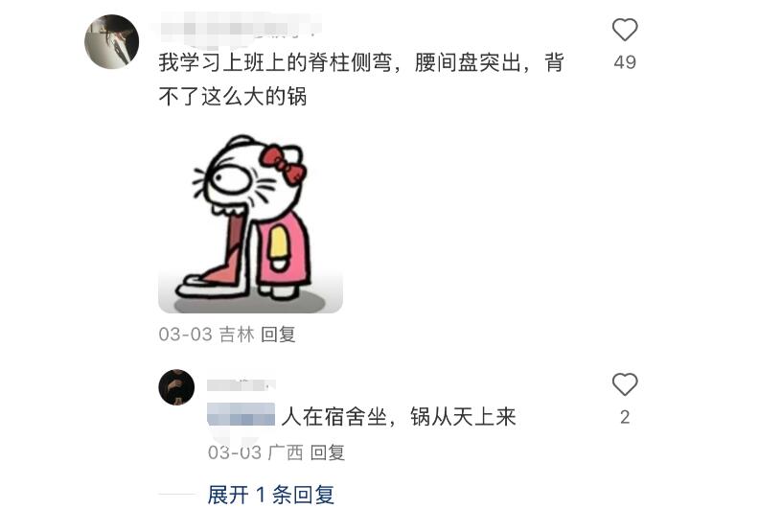Screen dimensions: 759x532
Task: View the Hello Kitty sticker image
Action: 251,223
